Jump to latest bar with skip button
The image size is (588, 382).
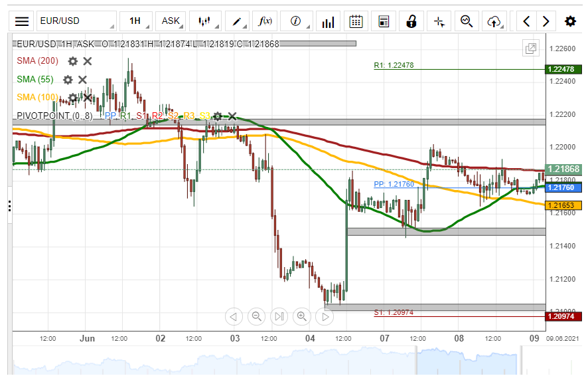tap(279, 317)
